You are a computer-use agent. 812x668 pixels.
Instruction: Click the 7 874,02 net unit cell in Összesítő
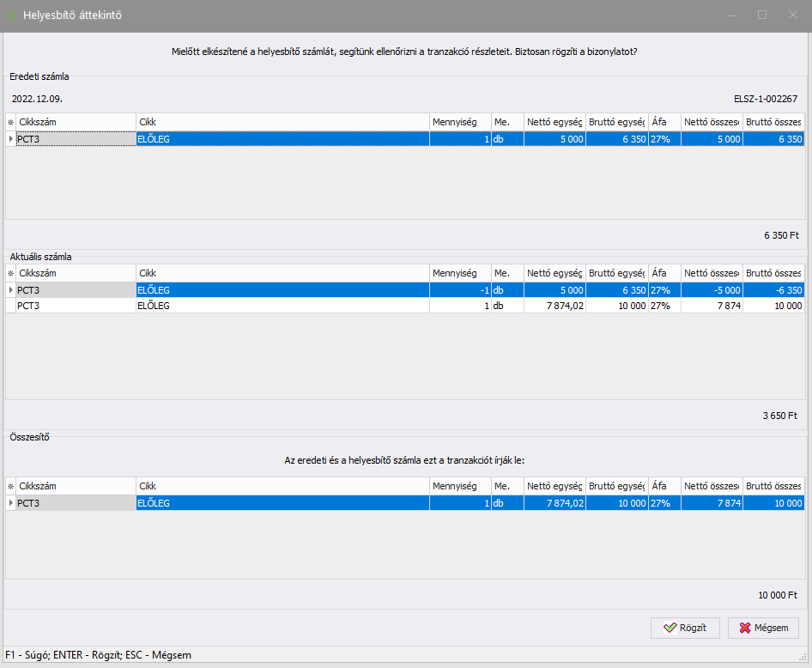pyautogui.click(x=554, y=503)
